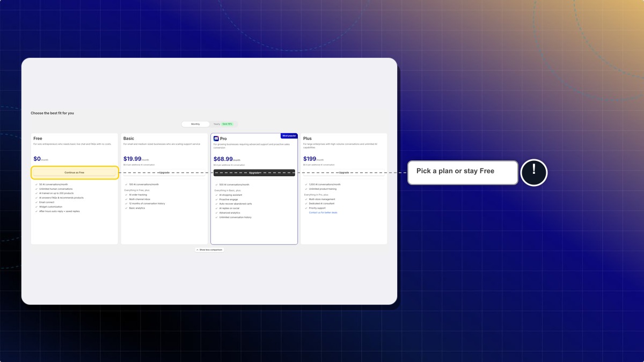Click the AI order tracking feature
Viewport: 644px width, 362px height.
138,195
